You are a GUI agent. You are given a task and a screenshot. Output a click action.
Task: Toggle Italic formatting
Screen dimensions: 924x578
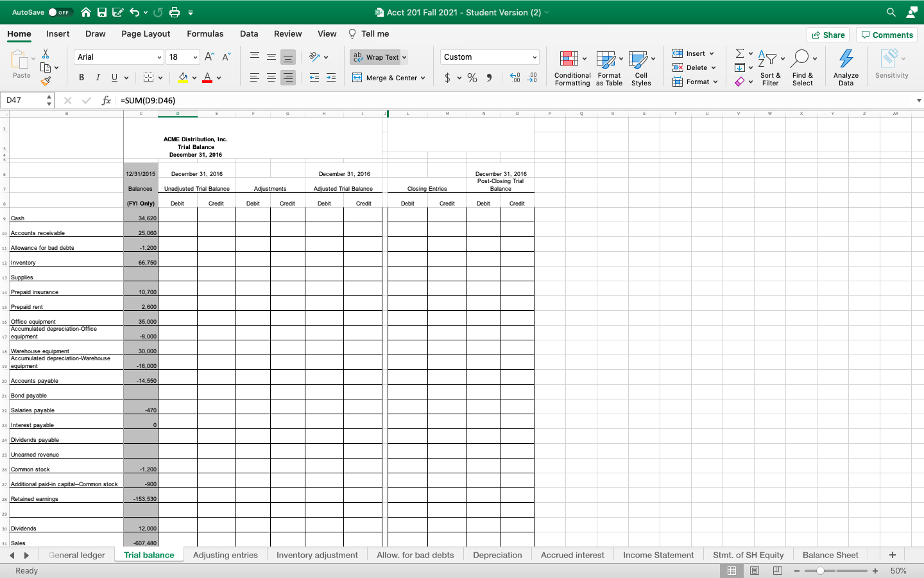click(98, 78)
